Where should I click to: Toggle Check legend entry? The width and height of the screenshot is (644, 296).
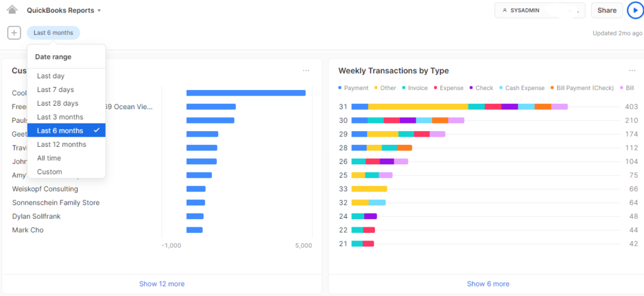point(481,88)
